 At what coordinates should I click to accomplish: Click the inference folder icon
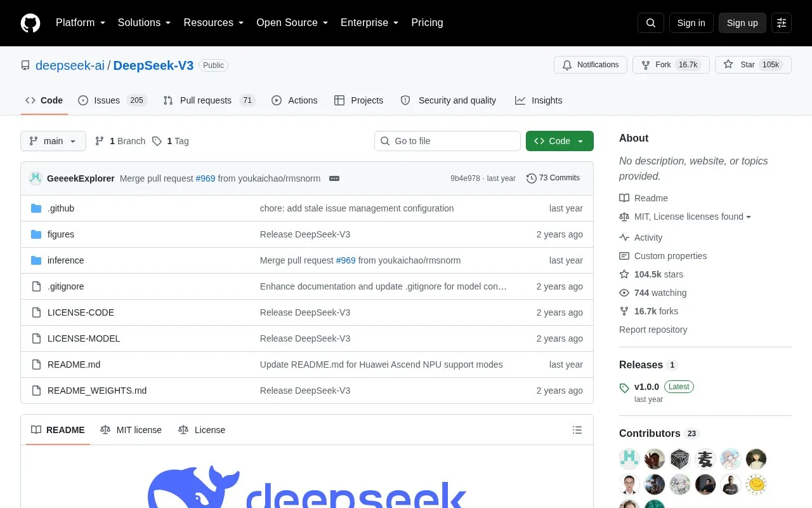click(x=36, y=260)
